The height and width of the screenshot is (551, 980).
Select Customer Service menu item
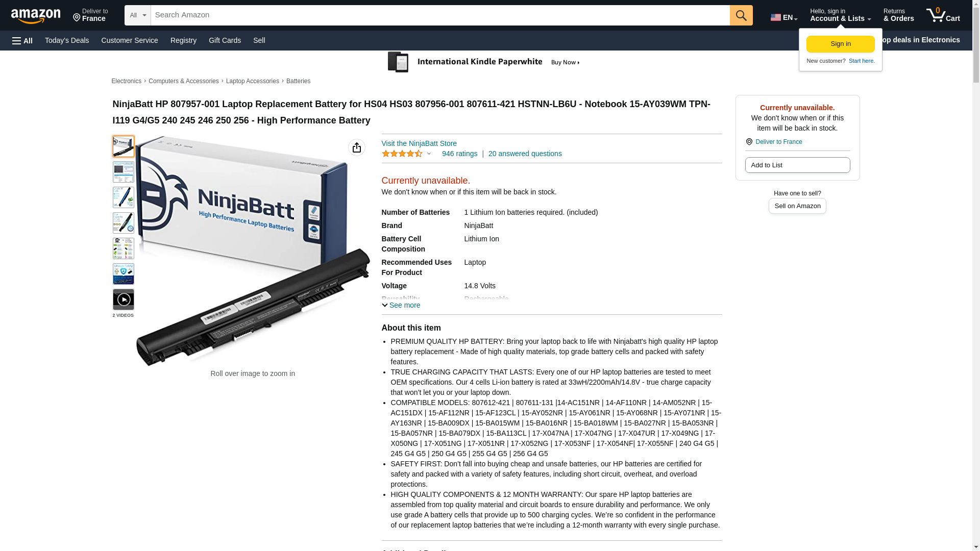coord(130,40)
